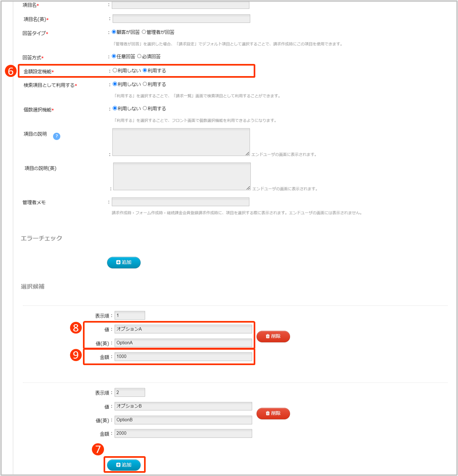
Task: Click the help icon beside 項目の説明
Action: (57, 136)
